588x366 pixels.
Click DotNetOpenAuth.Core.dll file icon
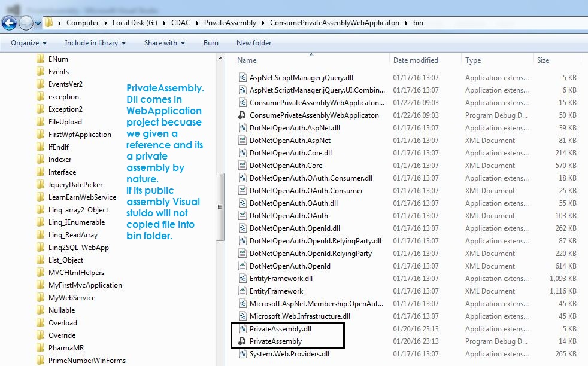243,153
